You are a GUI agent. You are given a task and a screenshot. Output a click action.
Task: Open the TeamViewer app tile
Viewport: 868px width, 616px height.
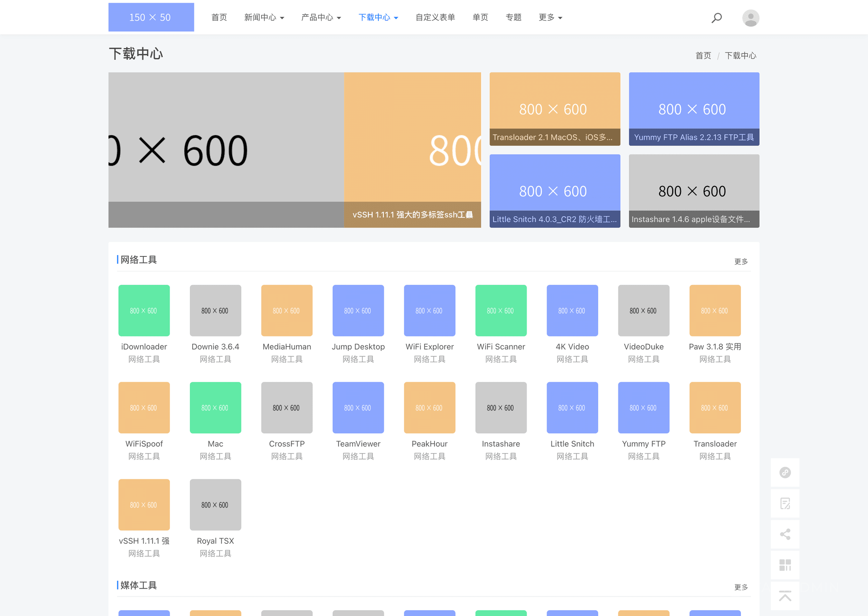[358, 408]
